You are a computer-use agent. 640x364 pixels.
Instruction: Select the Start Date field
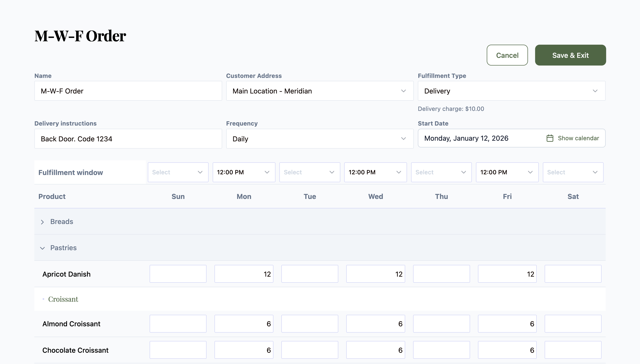[x=475, y=138]
